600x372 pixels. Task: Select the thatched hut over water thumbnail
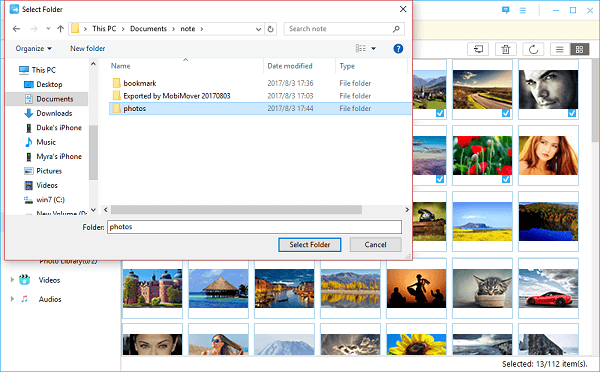[x=218, y=288]
